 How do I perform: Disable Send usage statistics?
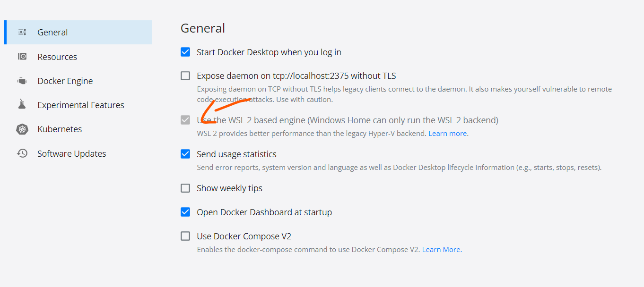(185, 153)
